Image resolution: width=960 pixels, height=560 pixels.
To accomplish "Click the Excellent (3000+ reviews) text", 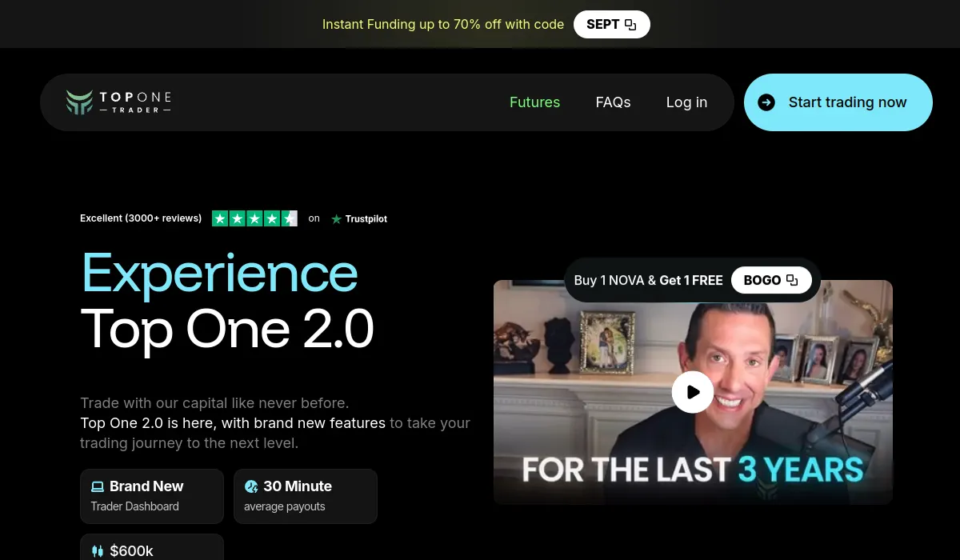I will (141, 218).
